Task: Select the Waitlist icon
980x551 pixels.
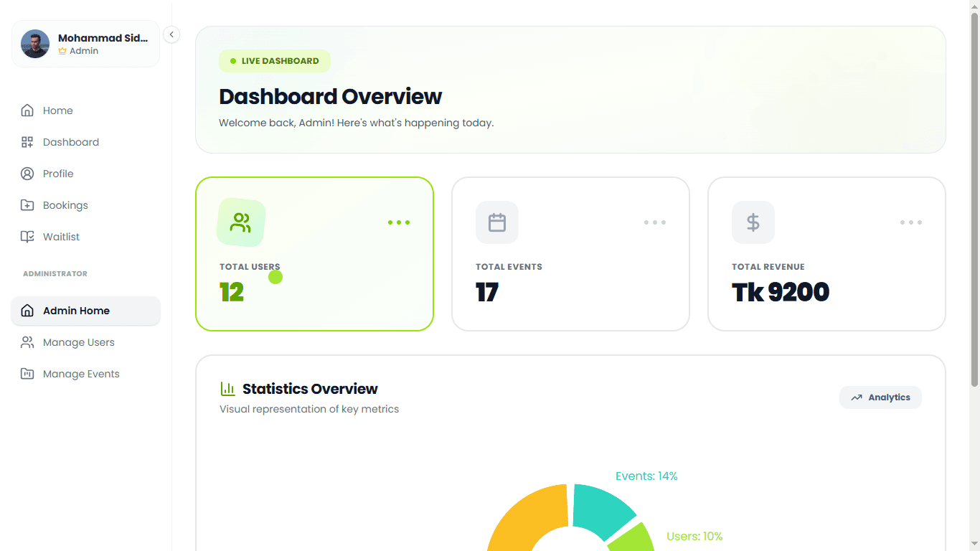Action: click(x=27, y=237)
